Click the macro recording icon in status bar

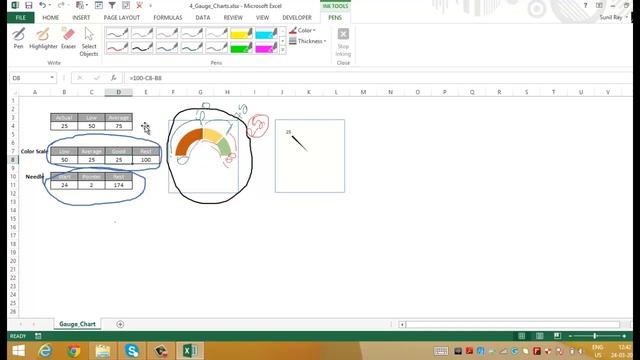click(38, 336)
